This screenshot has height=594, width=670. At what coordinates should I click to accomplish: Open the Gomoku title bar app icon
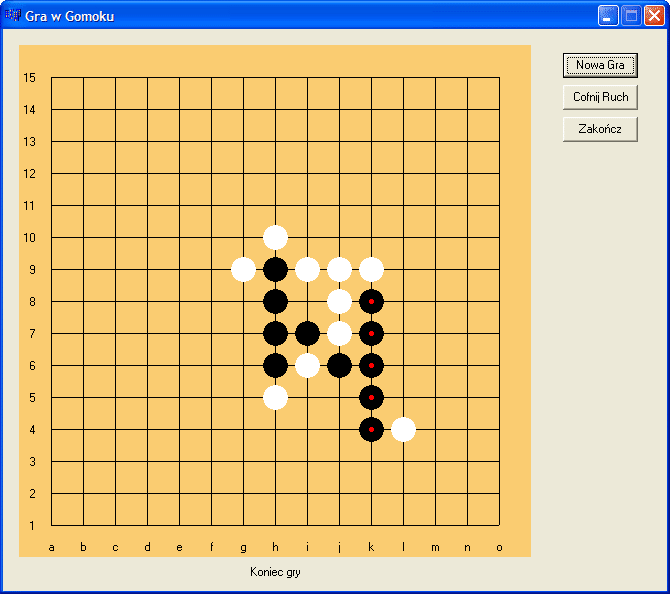click(x=13, y=16)
